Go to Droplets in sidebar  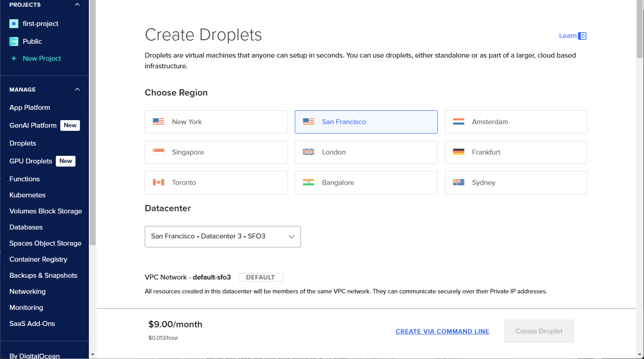point(23,143)
